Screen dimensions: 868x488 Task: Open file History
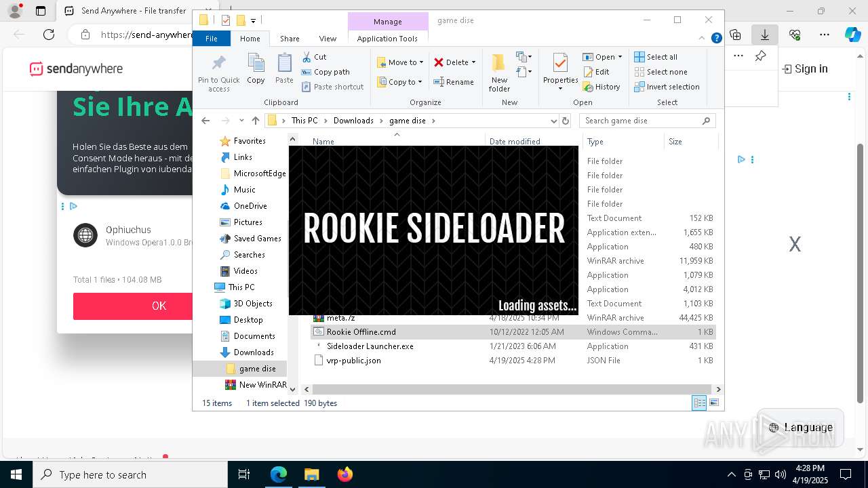601,87
